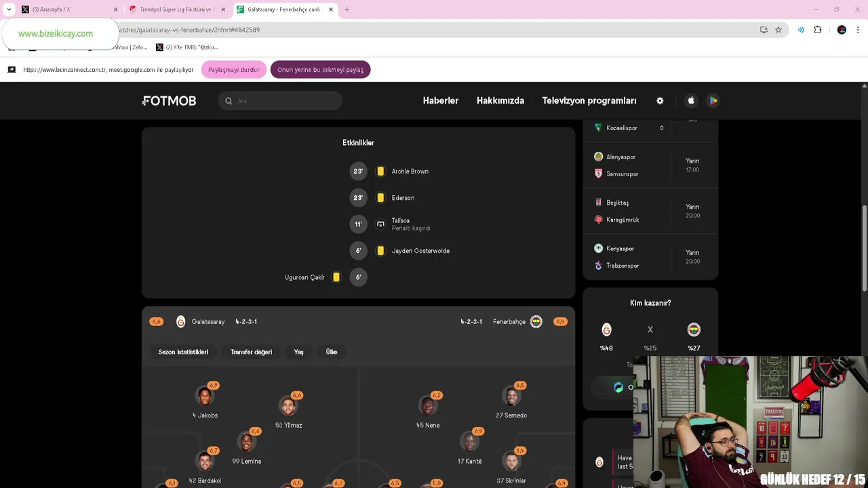
Task: Click the Samsunspor team crest
Action: [x=598, y=174]
